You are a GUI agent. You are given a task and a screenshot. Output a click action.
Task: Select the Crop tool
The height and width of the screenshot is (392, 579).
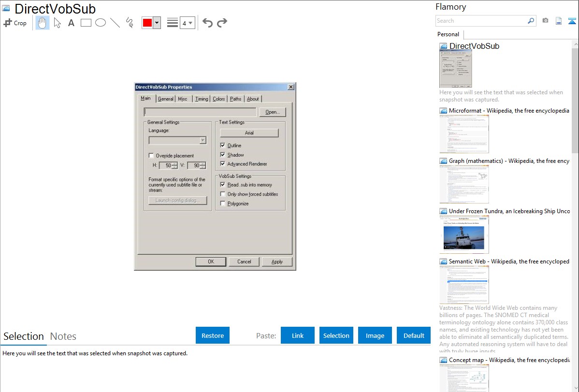[x=15, y=23]
